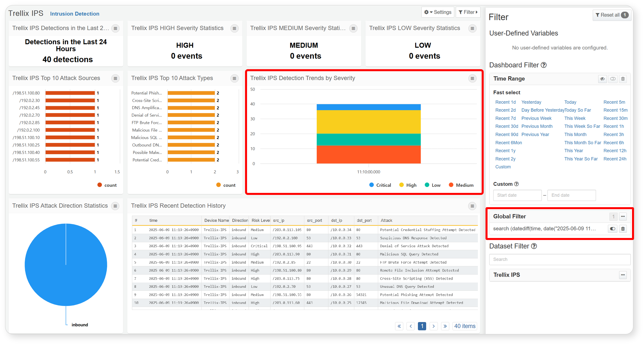Select Recent 7d time range
644x345 pixels.
[x=506, y=119]
